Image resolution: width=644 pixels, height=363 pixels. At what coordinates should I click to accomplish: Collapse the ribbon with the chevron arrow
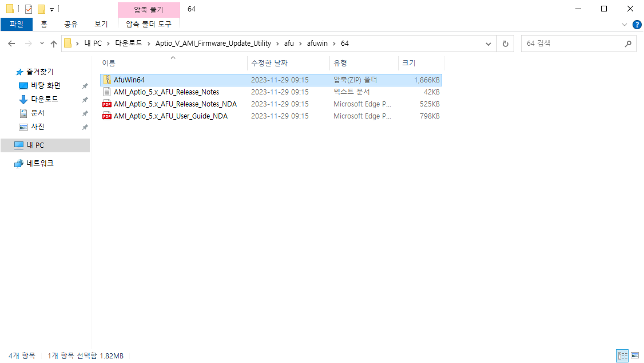tap(625, 24)
